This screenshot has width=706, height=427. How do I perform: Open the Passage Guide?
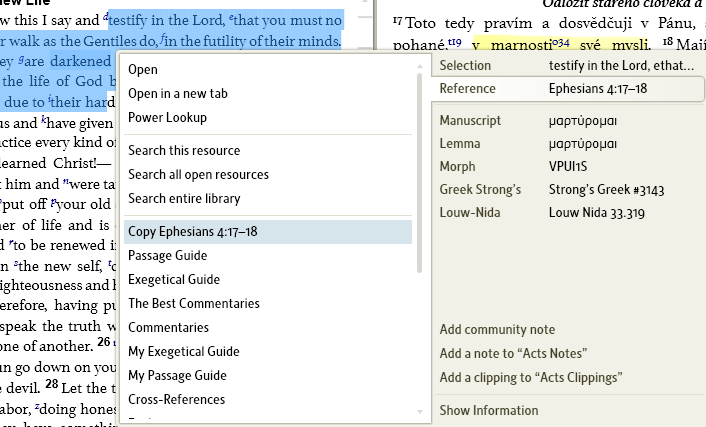(167, 255)
